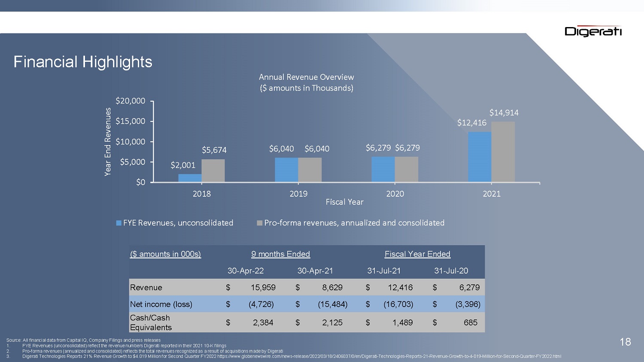Select the 2021 blue bar labeled $12,416
The image size is (644, 362).
(x=480, y=157)
